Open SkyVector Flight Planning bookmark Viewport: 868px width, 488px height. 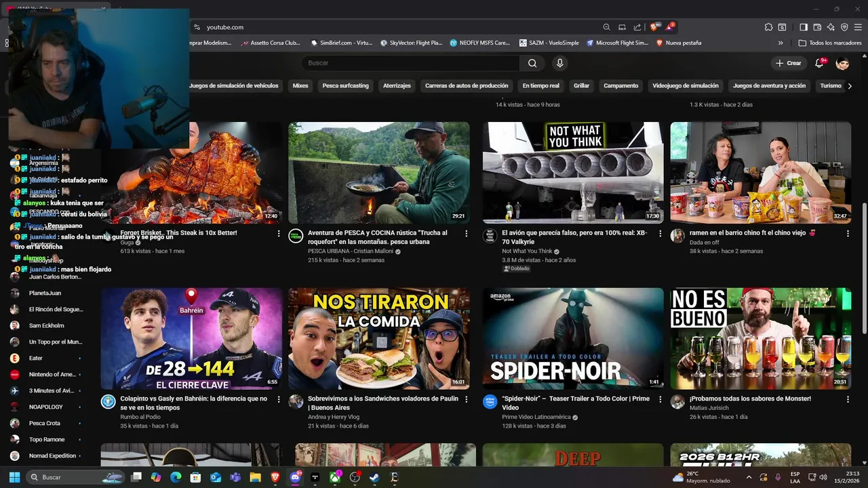click(x=411, y=43)
